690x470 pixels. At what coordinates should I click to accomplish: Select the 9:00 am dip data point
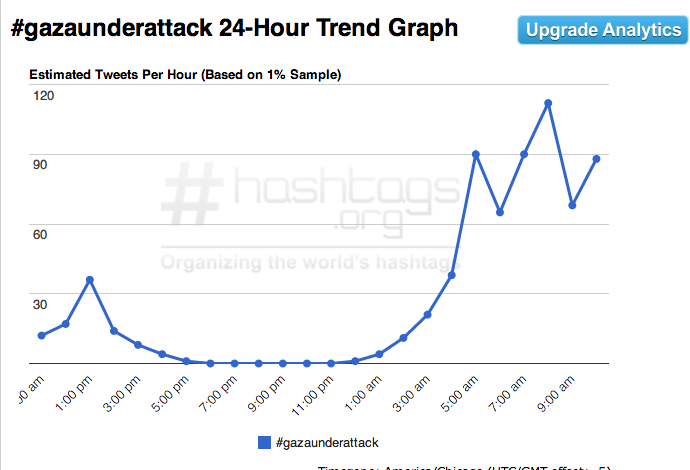pos(572,205)
